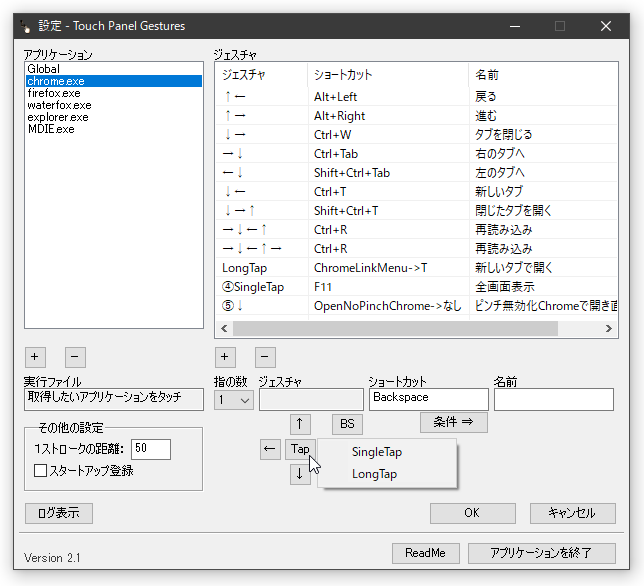This screenshot has height=586, width=644.
Task: Select the Shift+Ctrl+Tab row
Action: coord(416,172)
